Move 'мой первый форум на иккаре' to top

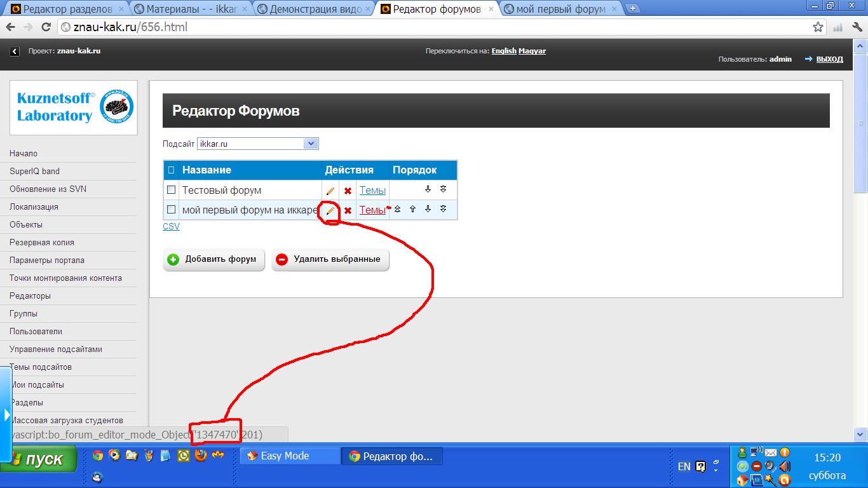397,209
